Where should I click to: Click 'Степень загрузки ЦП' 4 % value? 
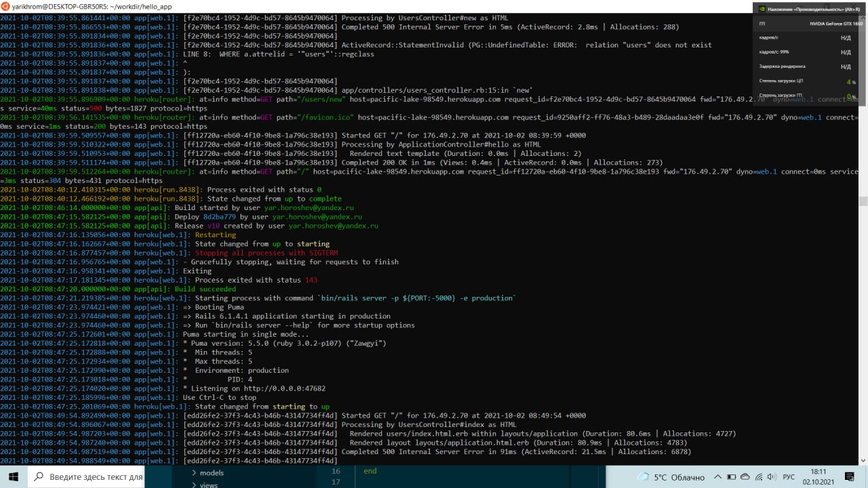tap(851, 81)
